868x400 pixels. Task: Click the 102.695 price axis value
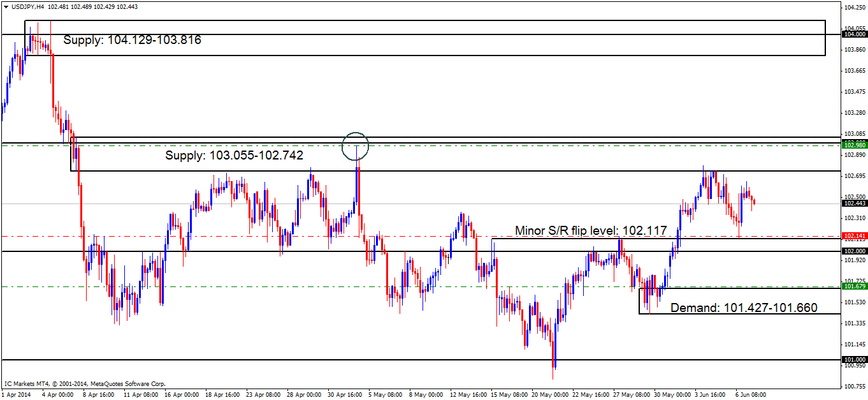854,175
